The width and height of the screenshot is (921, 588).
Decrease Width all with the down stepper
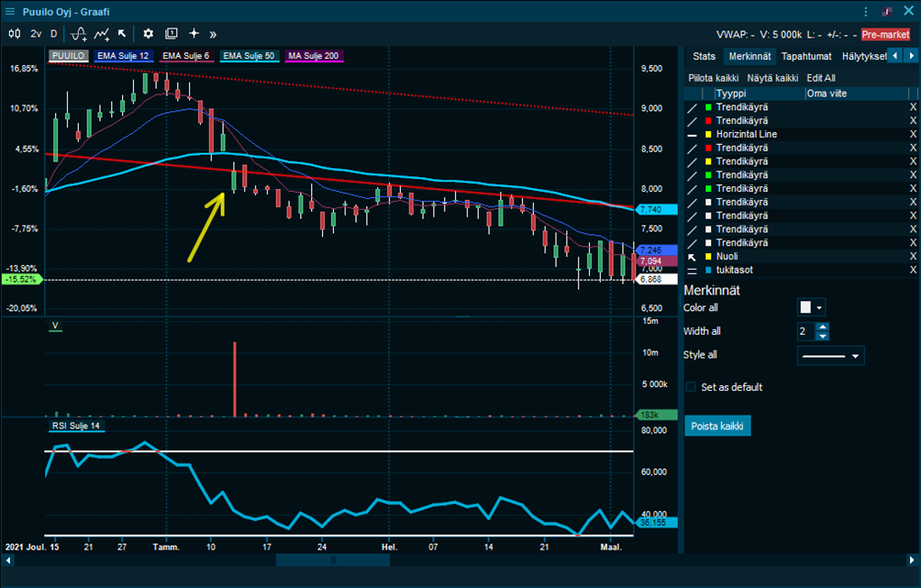click(x=822, y=337)
